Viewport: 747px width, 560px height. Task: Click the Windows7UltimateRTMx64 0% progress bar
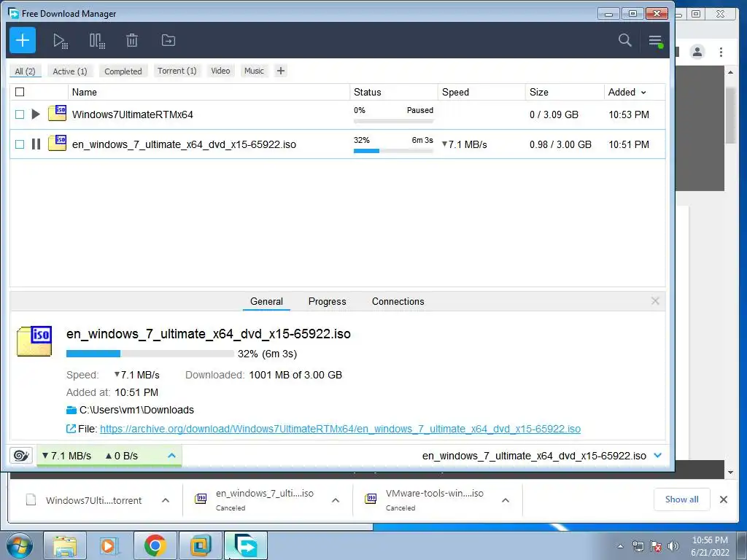393,122
